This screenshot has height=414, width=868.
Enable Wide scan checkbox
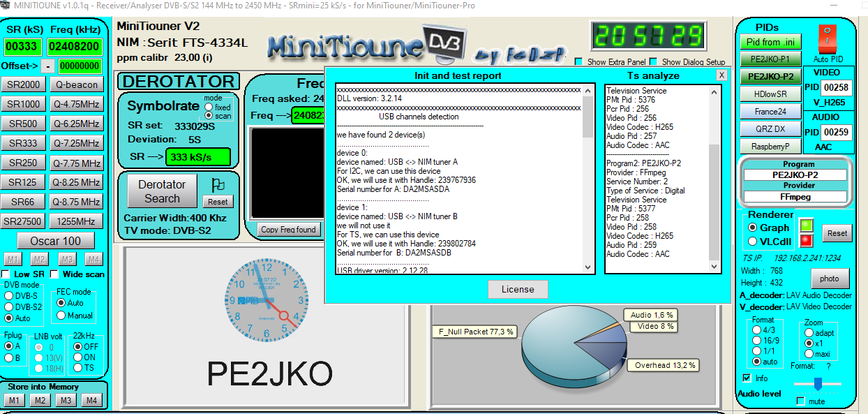point(55,274)
